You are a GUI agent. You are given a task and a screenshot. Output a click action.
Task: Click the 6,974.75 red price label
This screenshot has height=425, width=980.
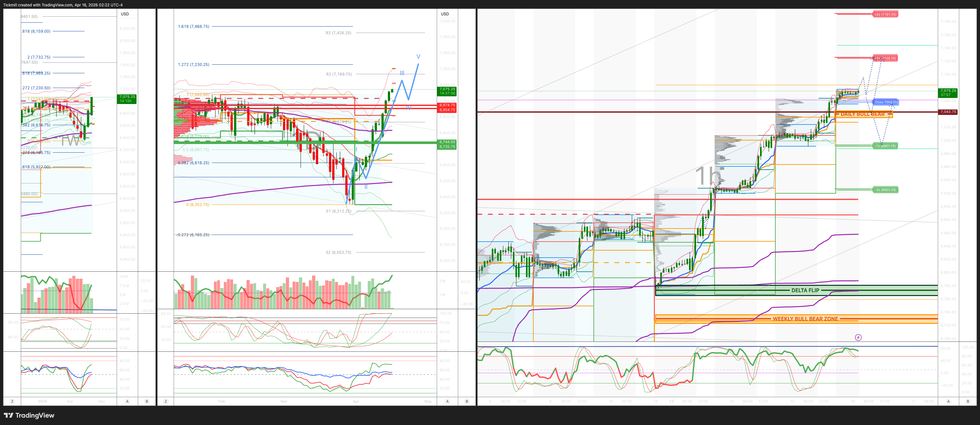(447, 105)
